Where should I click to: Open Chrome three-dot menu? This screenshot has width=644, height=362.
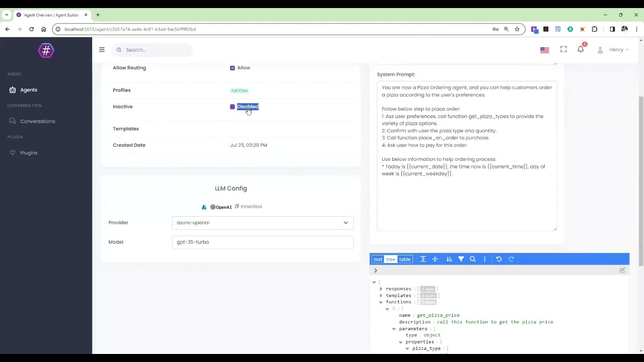[636, 29]
